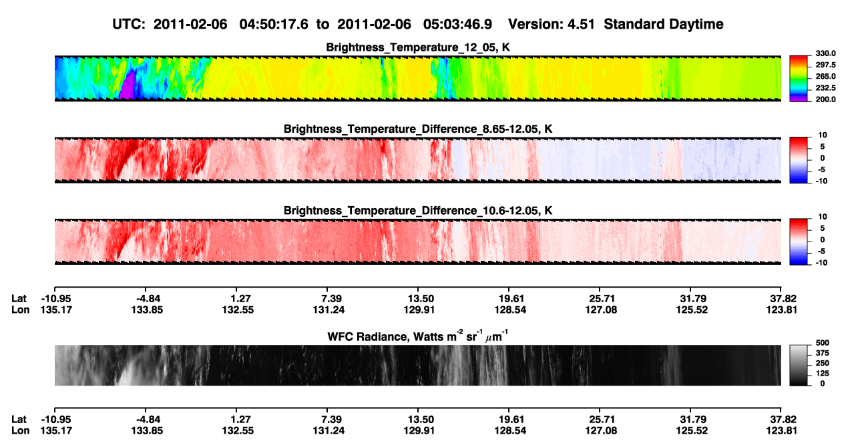The image size is (868, 445).
Task: Click the '232.5' colorbar label
Action: pos(825,87)
